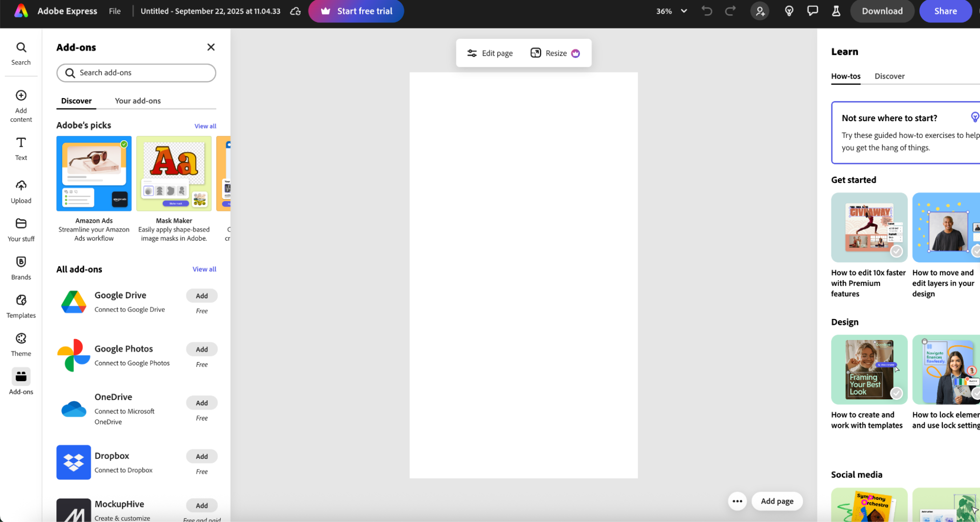Click the lightbulb in Not sure where to start card
This screenshot has height=522, width=980.
click(x=975, y=117)
